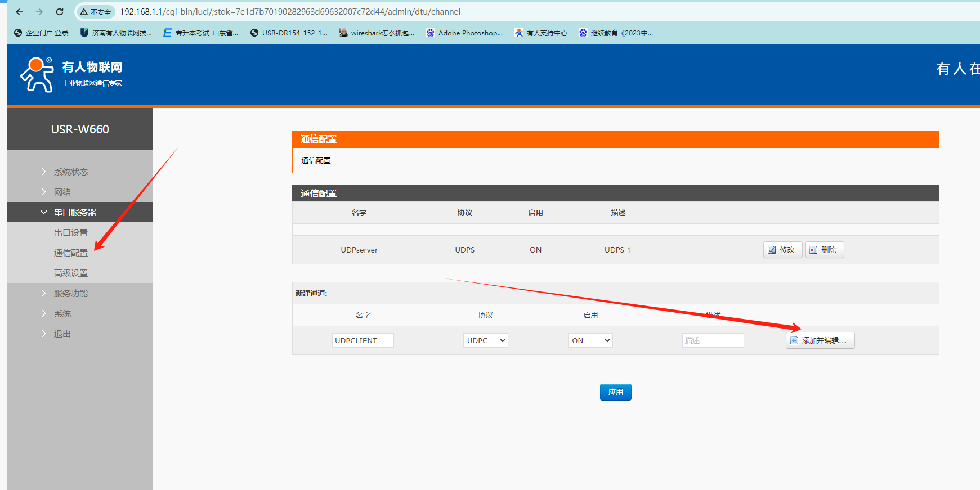Viewport: 980px width, 490px height.
Task: Expand the 服务功能 sidebar section
Action: pos(71,294)
